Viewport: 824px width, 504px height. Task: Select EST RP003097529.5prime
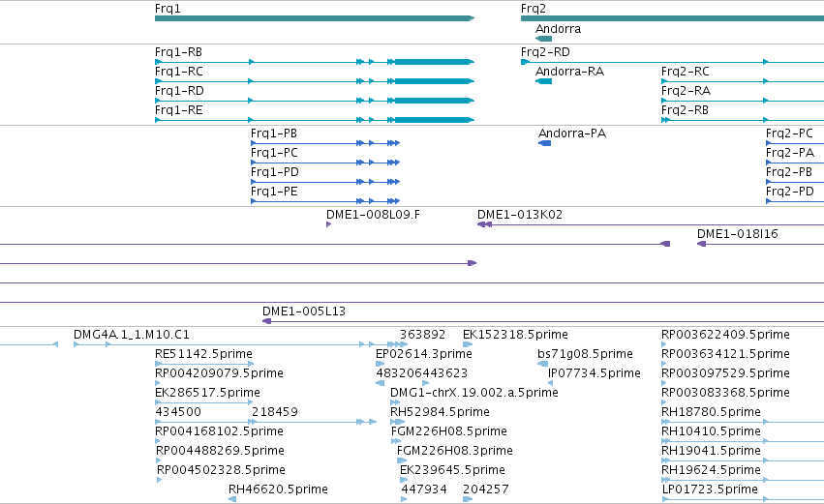(x=726, y=373)
